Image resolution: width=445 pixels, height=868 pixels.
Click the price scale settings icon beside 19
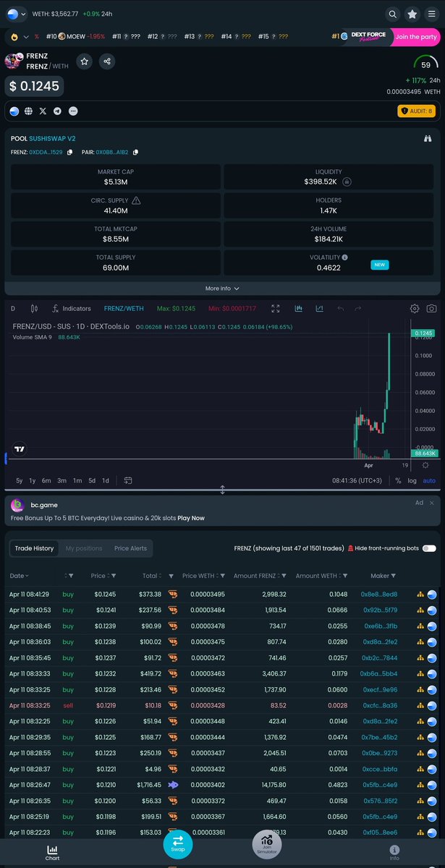(x=425, y=466)
